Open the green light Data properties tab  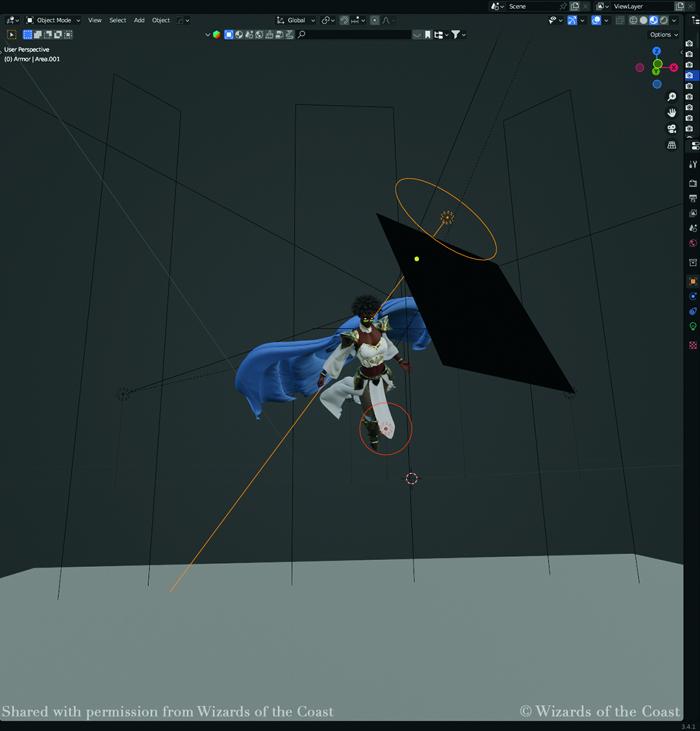click(693, 326)
